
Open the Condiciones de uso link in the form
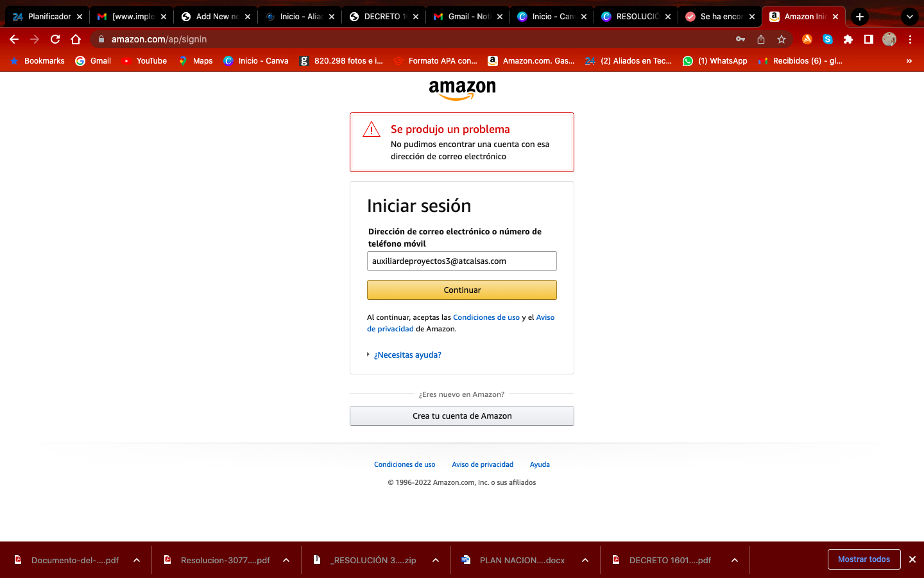click(x=486, y=317)
